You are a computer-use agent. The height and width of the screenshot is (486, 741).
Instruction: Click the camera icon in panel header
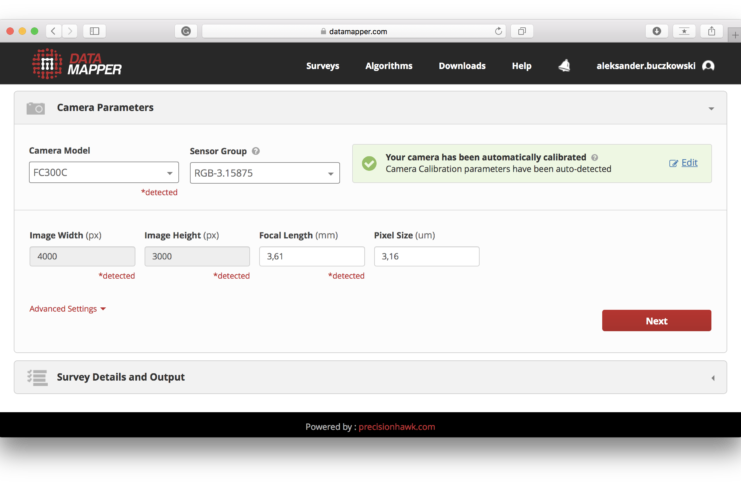tap(36, 108)
